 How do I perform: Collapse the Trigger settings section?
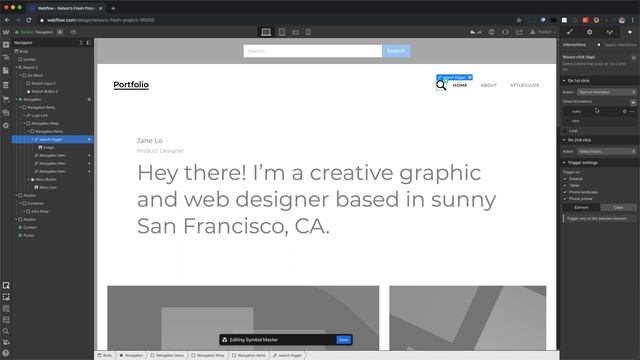coord(564,163)
